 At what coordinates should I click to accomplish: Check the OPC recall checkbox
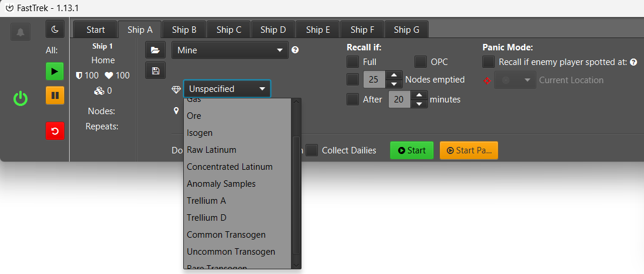click(x=420, y=62)
